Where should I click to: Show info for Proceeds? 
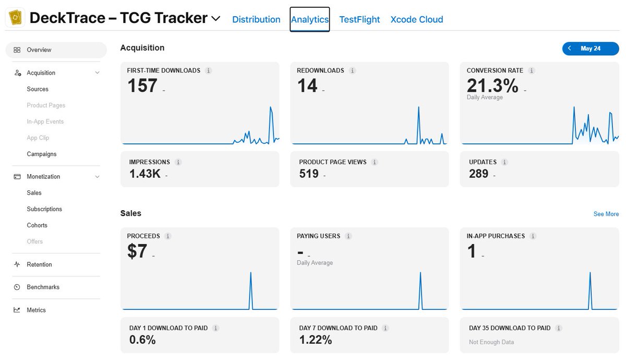click(168, 236)
